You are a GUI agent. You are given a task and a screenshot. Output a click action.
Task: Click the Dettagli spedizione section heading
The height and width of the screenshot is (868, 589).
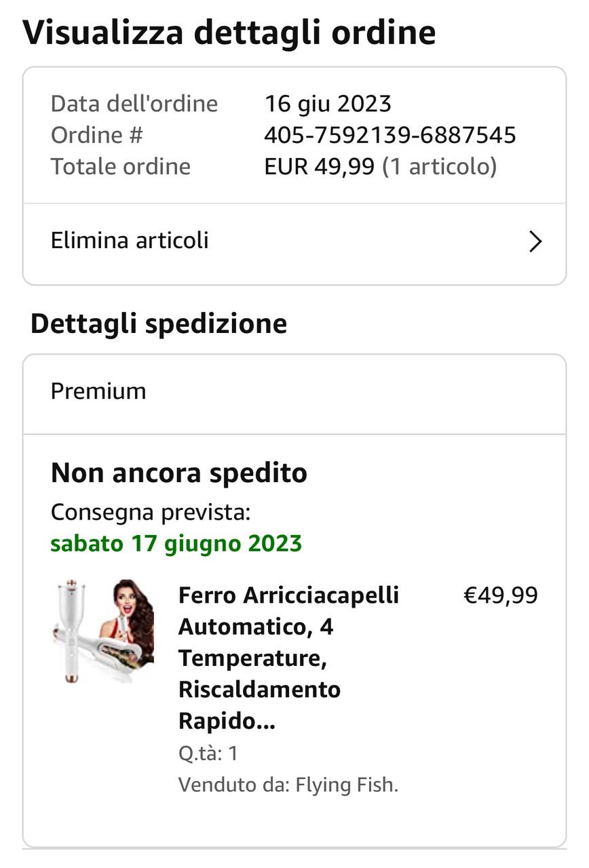coord(159,323)
